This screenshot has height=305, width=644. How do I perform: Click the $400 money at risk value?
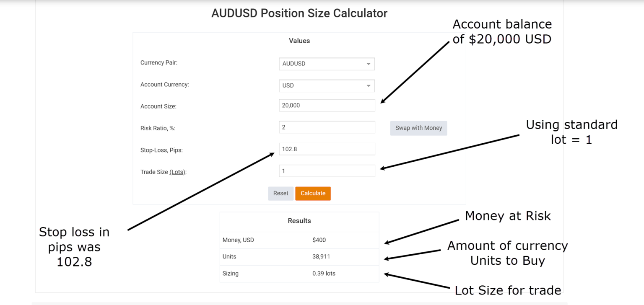pyautogui.click(x=318, y=240)
